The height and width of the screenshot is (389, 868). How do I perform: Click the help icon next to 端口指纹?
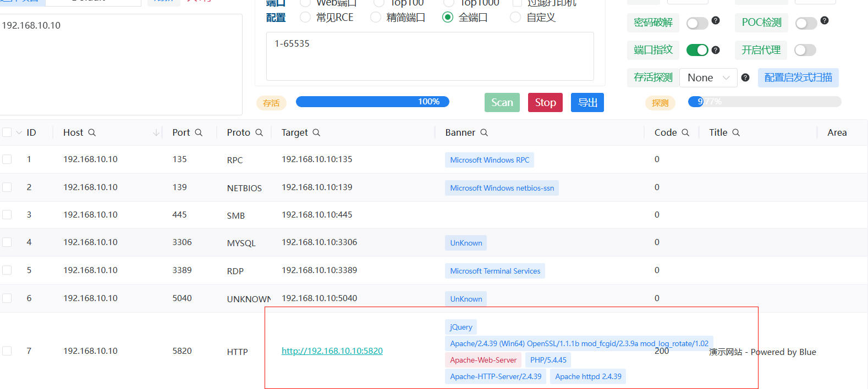[716, 50]
